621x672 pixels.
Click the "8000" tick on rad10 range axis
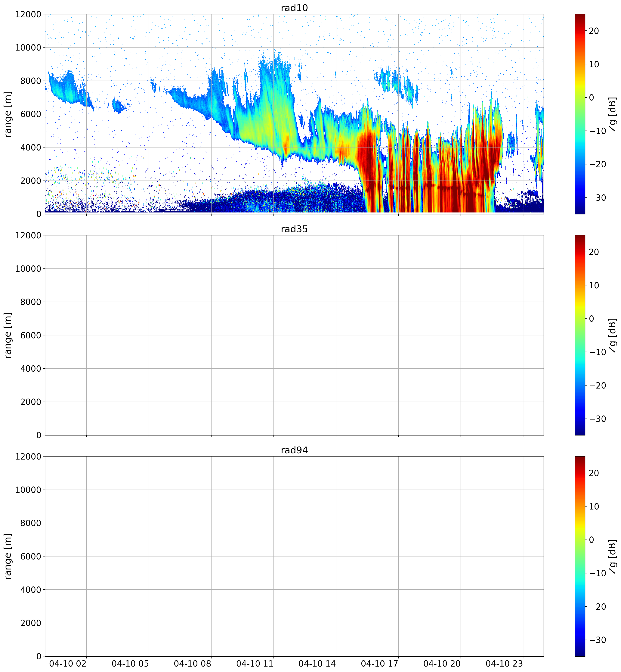point(31,81)
